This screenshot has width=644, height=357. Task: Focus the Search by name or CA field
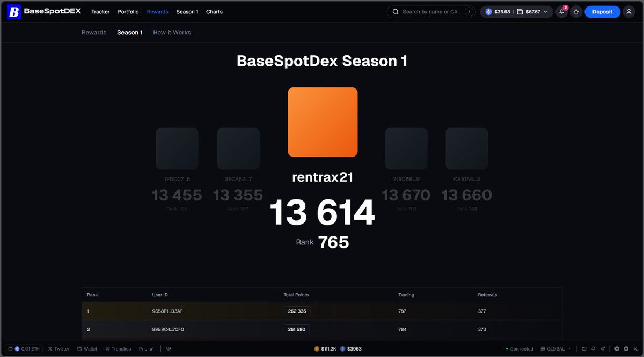pos(431,12)
